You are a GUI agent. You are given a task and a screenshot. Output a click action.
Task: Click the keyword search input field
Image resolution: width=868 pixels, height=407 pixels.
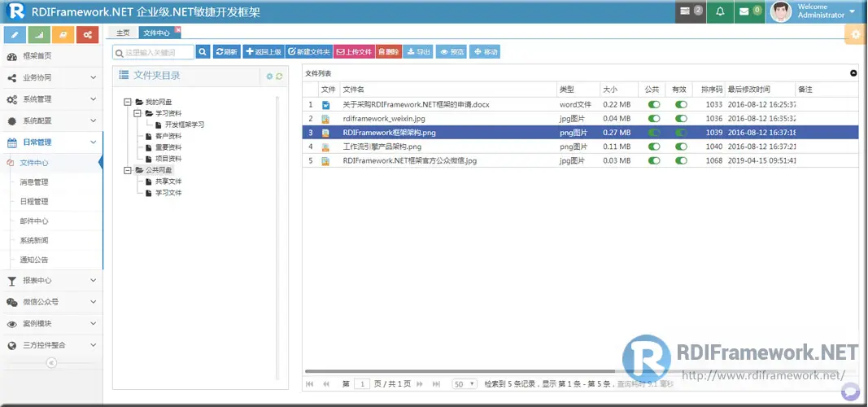click(x=153, y=52)
